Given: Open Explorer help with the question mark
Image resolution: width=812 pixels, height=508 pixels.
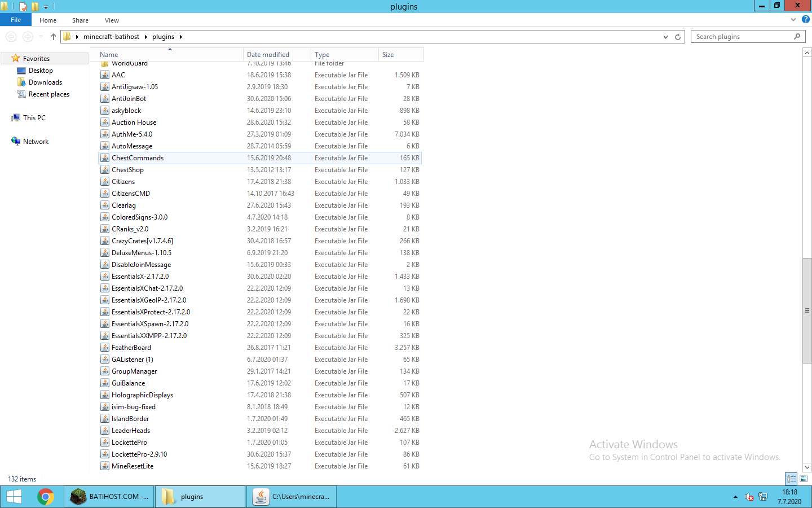Looking at the screenshot, I should click(806, 19).
